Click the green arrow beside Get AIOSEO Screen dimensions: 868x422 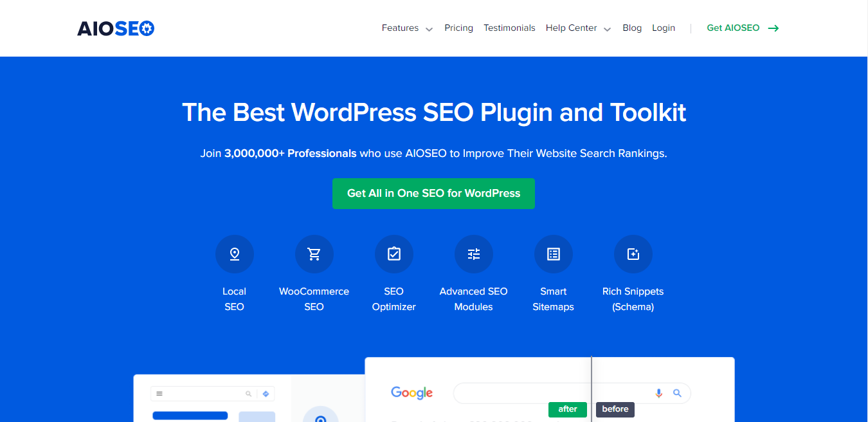773,28
